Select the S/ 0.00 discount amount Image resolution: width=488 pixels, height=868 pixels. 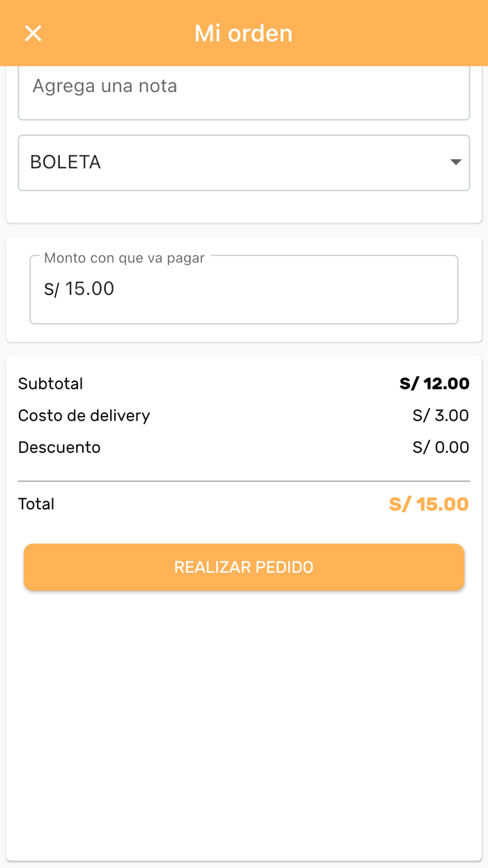[x=441, y=447]
